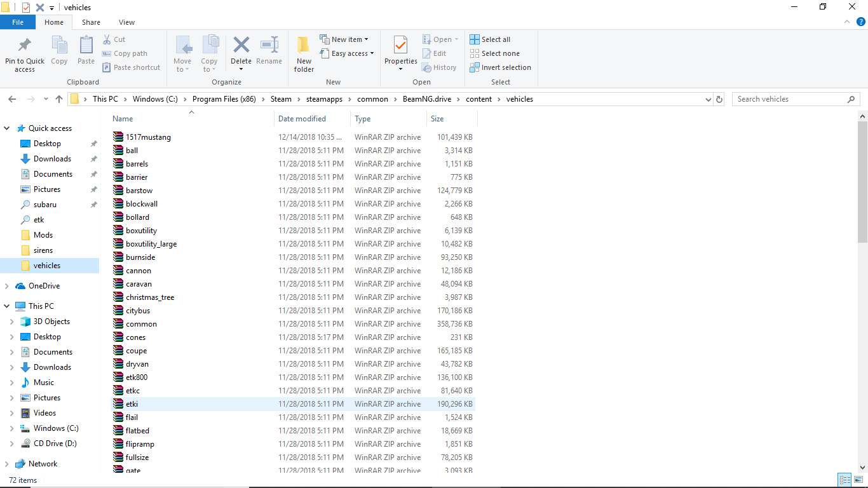Expand the Network tree node

[x=7, y=464]
